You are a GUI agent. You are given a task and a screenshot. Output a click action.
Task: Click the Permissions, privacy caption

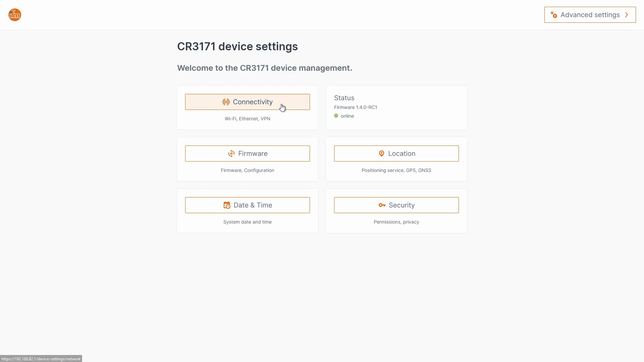click(x=396, y=222)
